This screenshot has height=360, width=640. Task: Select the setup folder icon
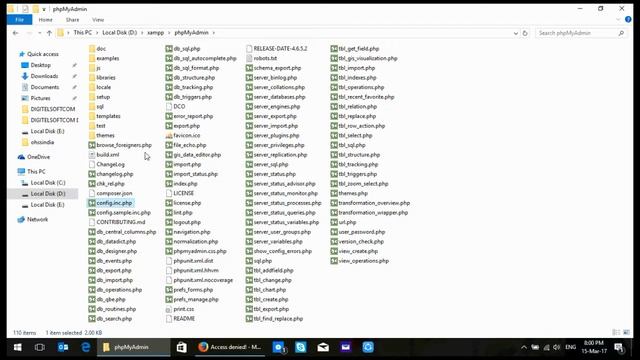tap(92, 97)
